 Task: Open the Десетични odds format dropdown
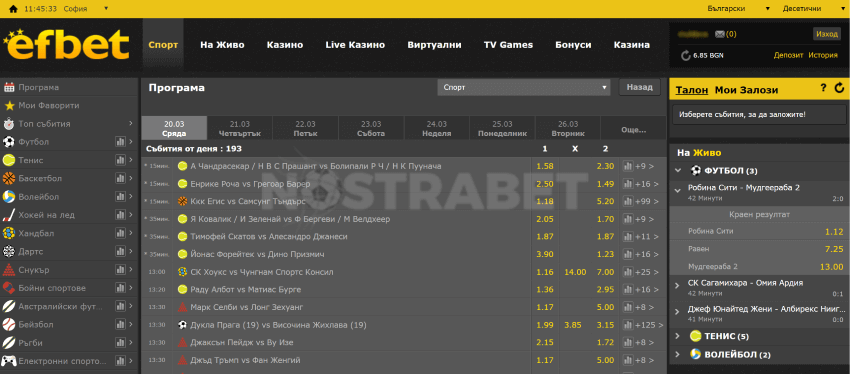click(812, 9)
